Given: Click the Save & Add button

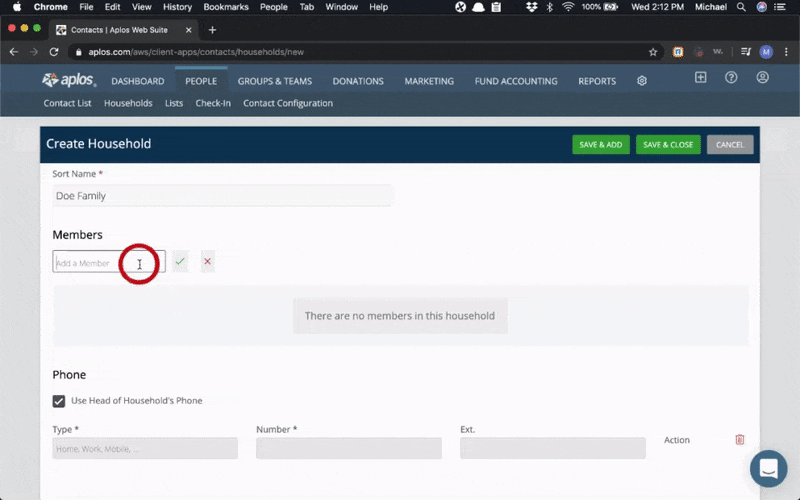Looking at the screenshot, I should click(601, 145).
